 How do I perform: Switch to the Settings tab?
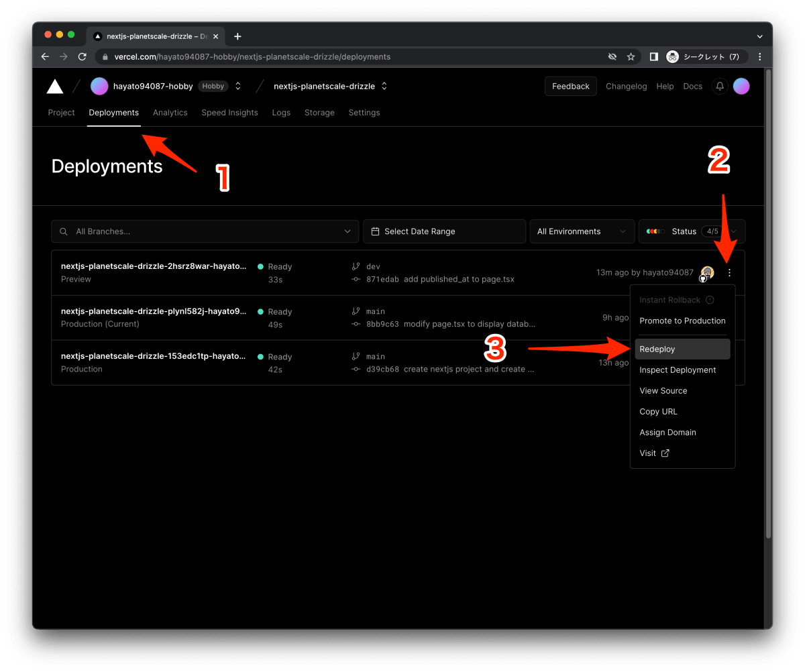364,113
